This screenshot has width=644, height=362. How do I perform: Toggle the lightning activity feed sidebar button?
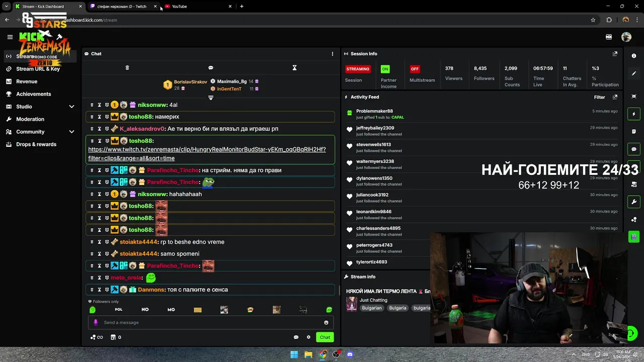(634, 114)
